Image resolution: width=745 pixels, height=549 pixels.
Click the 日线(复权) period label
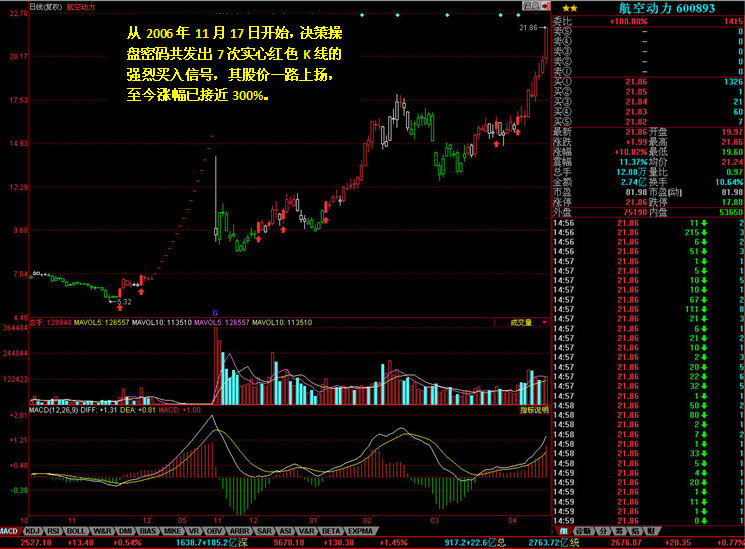(x=45, y=6)
